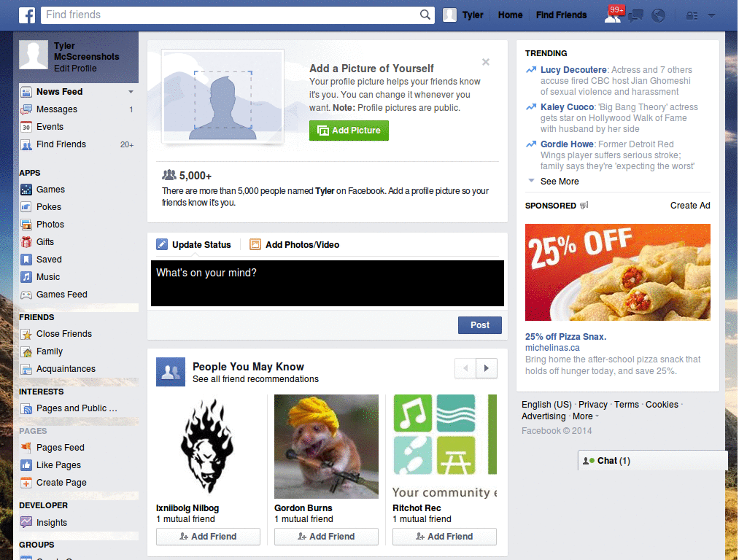The image size is (747, 560).
Task: Open Create Page plus icon
Action: (26, 483)
